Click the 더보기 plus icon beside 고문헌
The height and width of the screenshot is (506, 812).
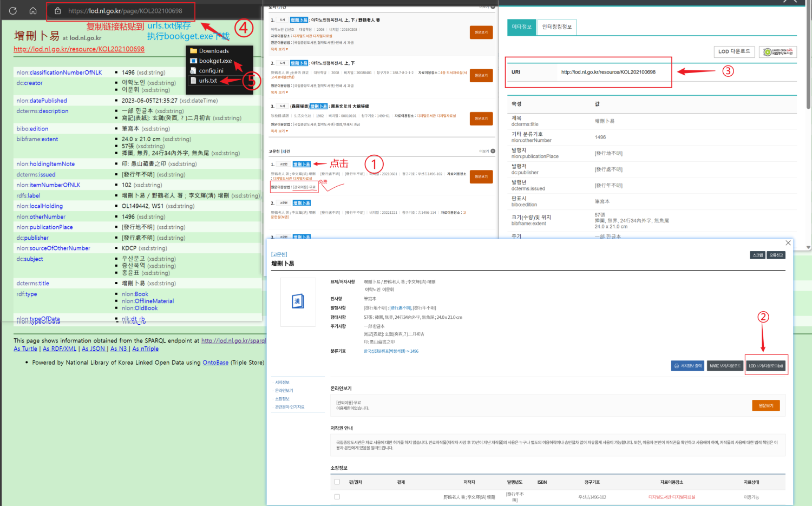click(493, 152)
